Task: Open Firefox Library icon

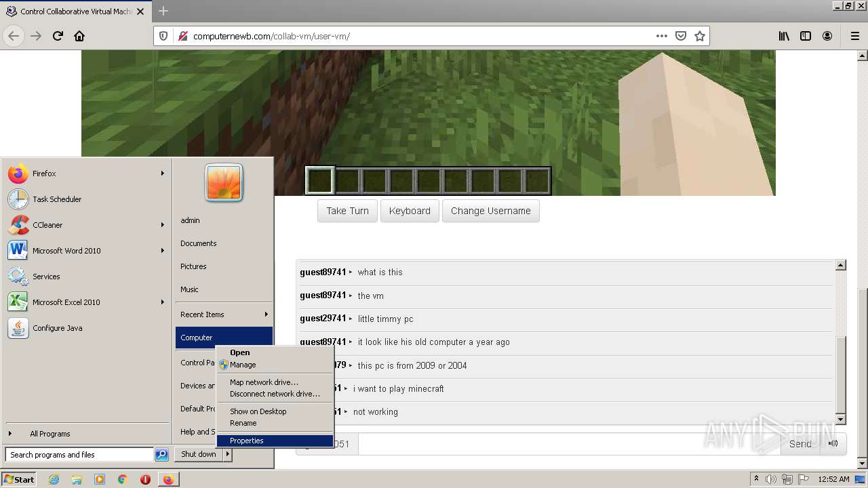Action: tap(784, 36)
